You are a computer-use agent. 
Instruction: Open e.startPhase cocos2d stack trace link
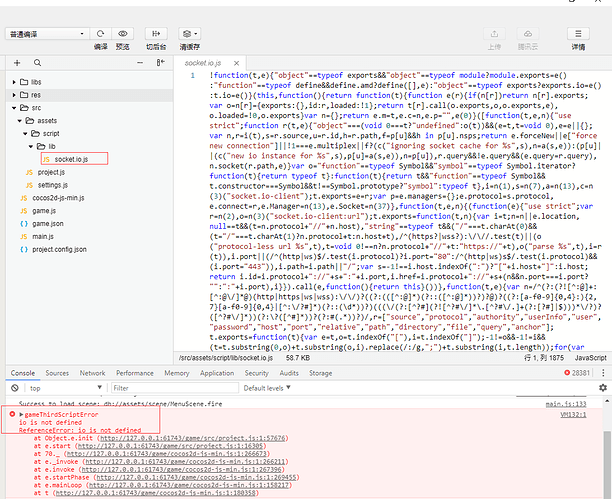pos(196,477)
